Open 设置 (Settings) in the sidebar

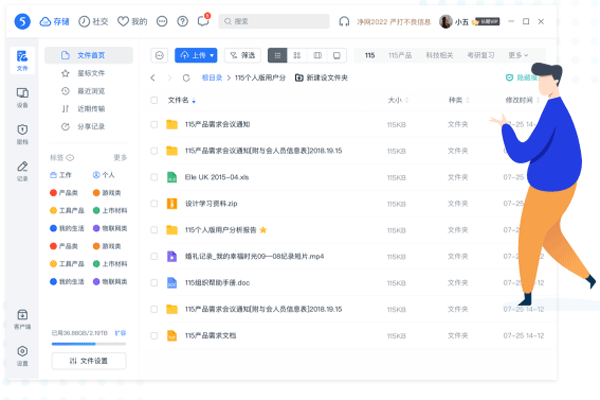pyautogui.click(x=22, y=355)
